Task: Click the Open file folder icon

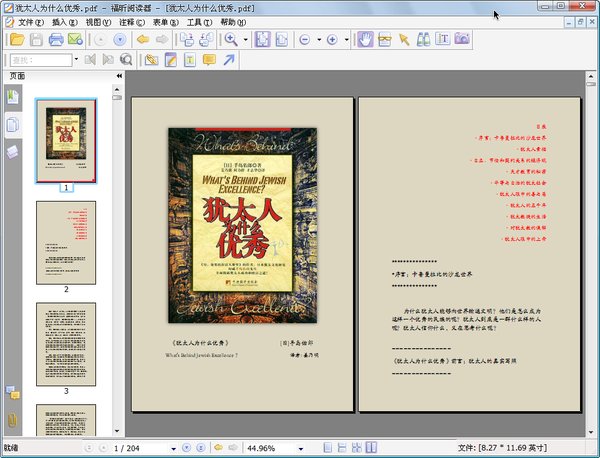Action: pyautogui.click(x=15, y=39)
